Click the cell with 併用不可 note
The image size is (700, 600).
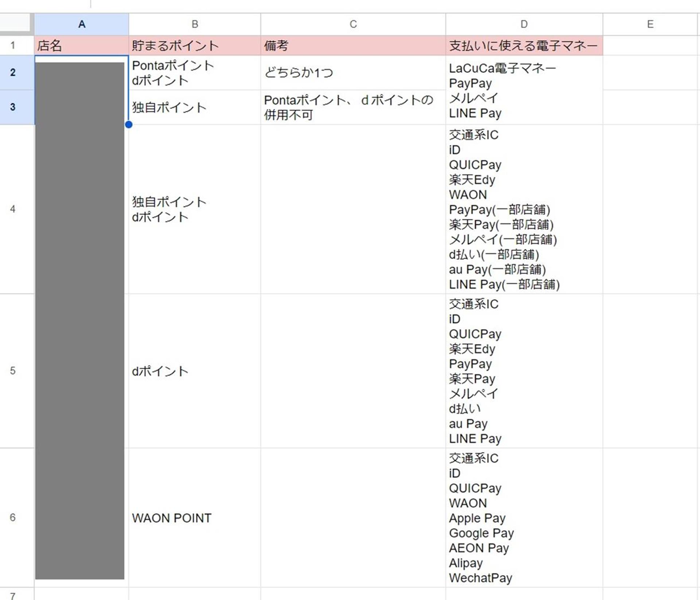[353, 107]
